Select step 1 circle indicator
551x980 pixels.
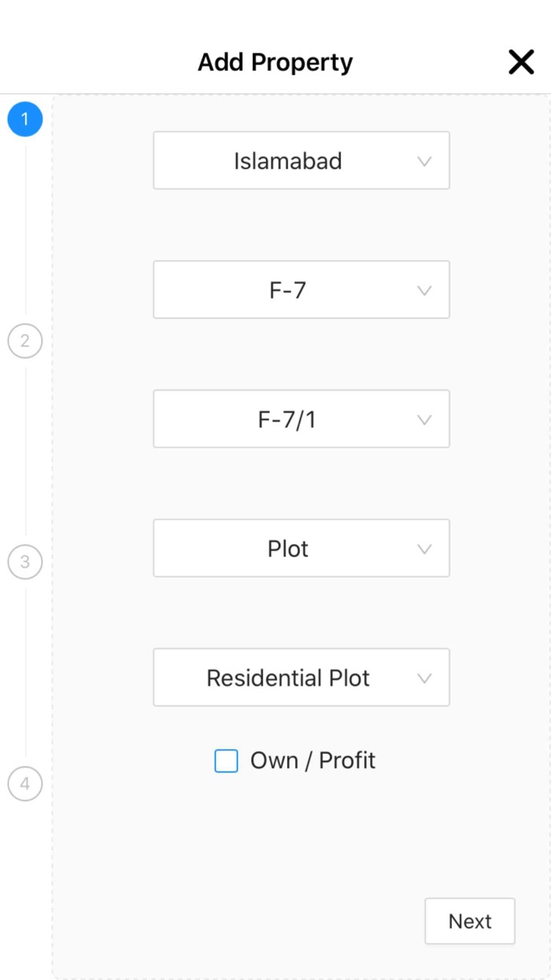[24, 119]
